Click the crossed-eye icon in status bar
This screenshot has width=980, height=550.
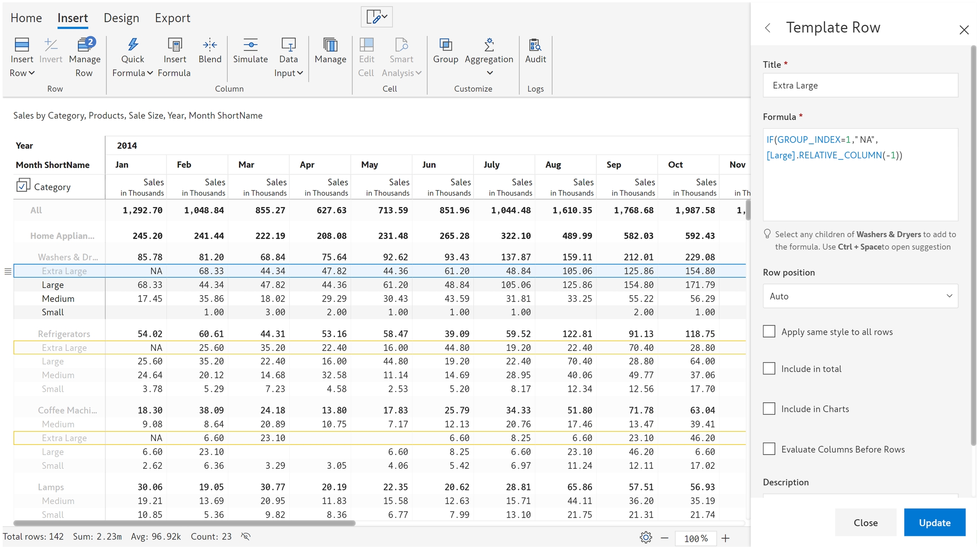245,536
